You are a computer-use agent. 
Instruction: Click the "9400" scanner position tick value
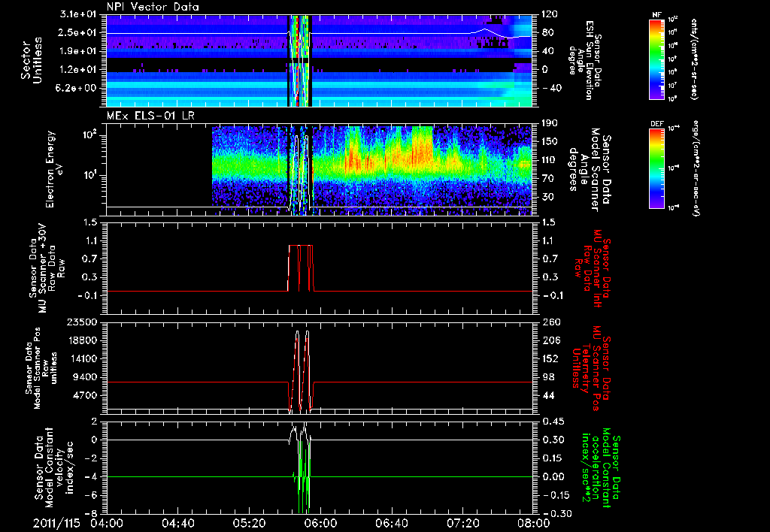tap(86, 377)
